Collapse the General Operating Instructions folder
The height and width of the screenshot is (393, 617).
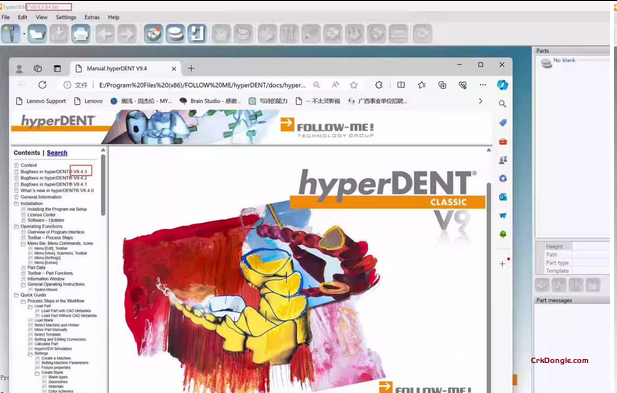point(23,284)
